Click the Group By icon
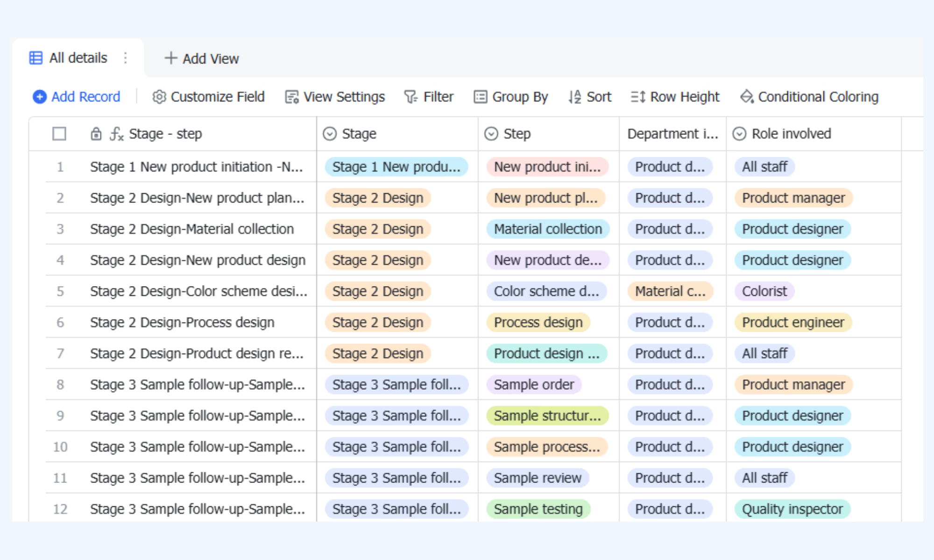934x560 pixels. pos(480,97)
